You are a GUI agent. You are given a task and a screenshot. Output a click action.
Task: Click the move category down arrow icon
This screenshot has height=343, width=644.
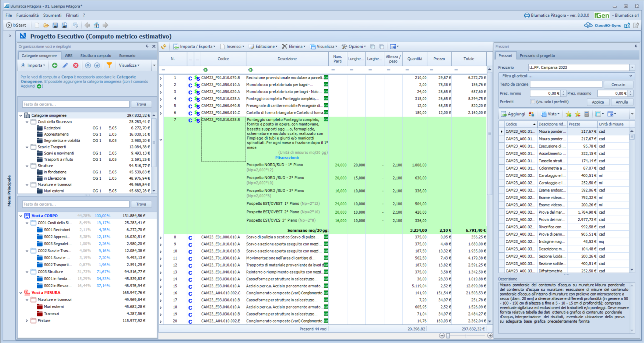(x=97, y=65)
